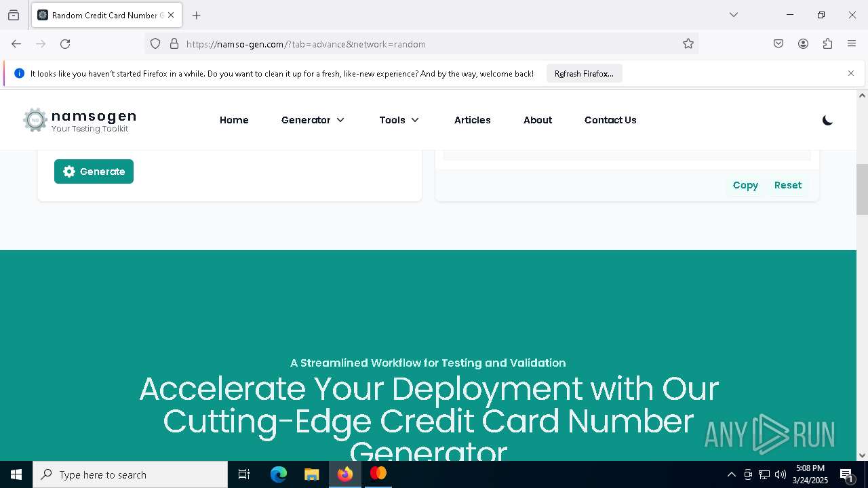The height and width of the screenshot is (488, 868).
Task: Toggle dark mode moon icon
Action: point(827,121)
